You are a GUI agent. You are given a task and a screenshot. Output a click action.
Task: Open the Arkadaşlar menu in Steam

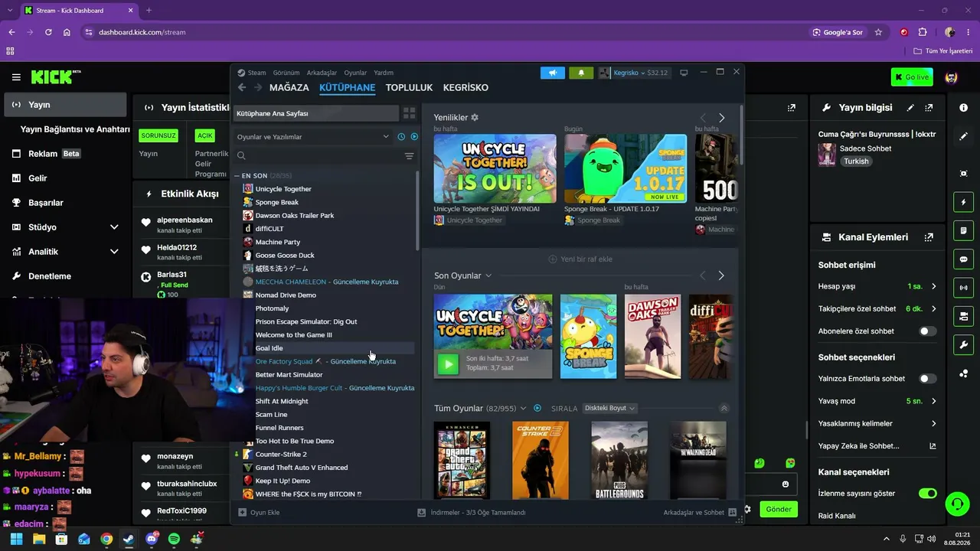[322, 73]
